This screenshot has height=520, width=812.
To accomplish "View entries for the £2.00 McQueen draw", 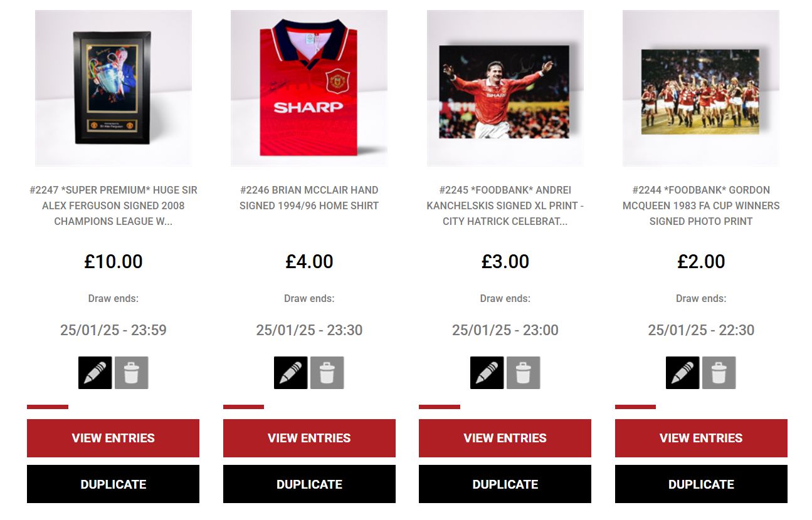I will pos(701,438).
